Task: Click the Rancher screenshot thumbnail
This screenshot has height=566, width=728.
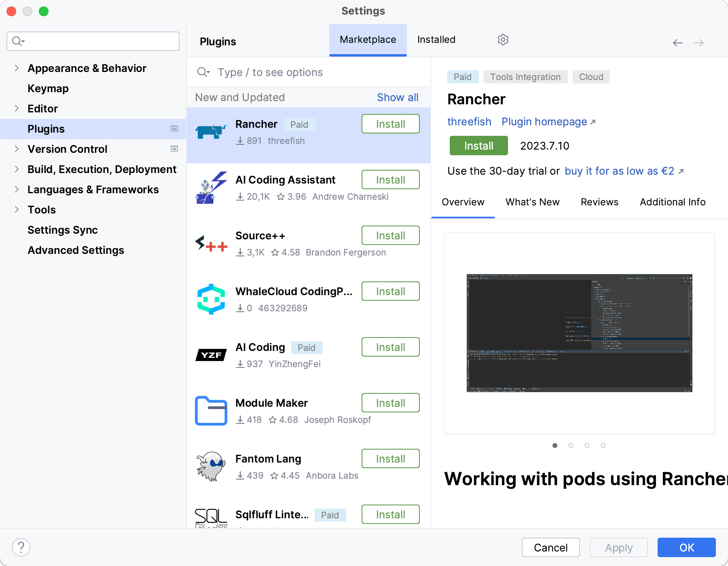Action: click(580, 333)
